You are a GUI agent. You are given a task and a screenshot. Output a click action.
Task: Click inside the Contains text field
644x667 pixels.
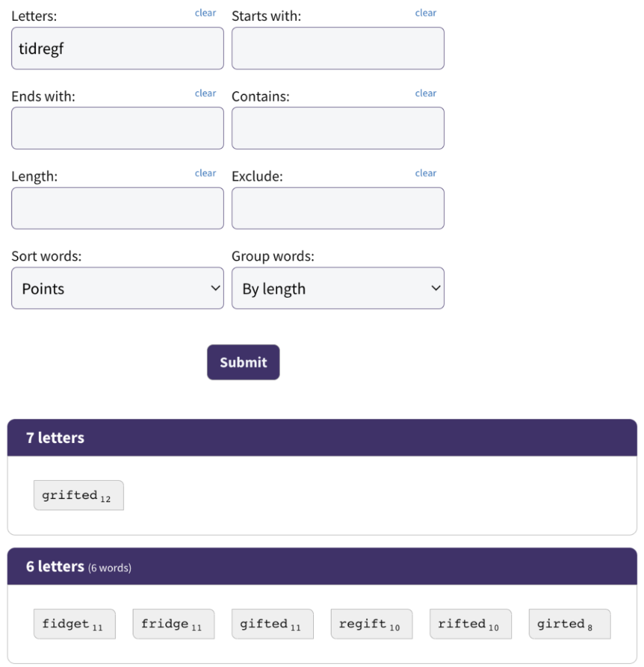[338, 128]
